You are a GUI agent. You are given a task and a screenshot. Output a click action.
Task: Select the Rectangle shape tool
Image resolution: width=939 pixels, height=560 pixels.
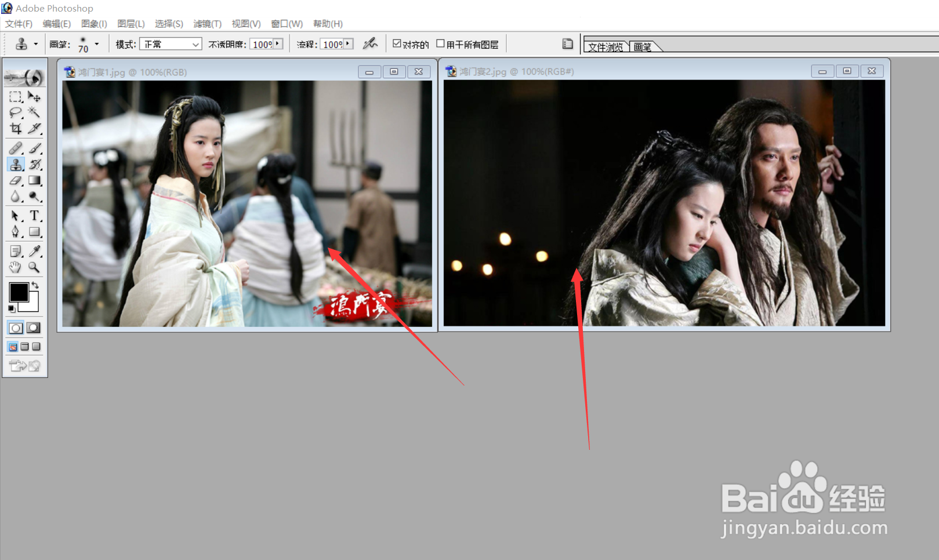click(34, 232)
